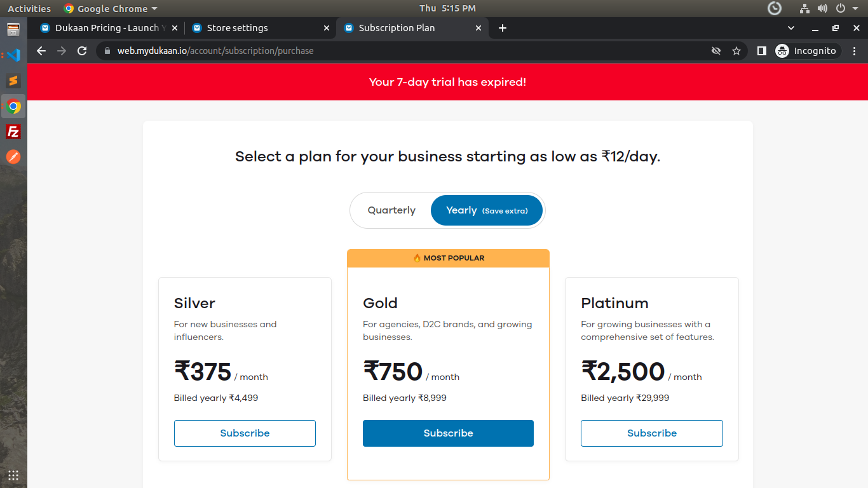Open the Chrome three-dot menu
The image size is (868, 488).
(x=855, y=51)
